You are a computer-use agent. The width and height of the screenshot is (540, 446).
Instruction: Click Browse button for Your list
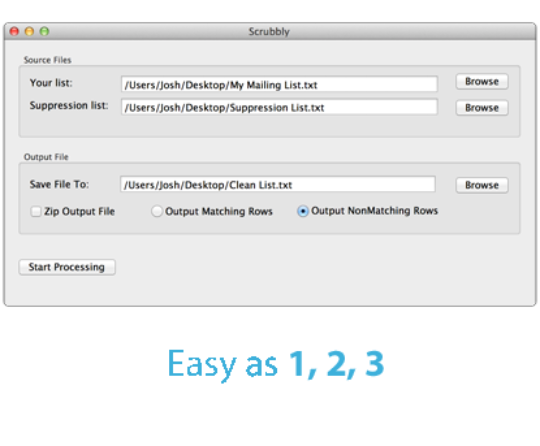pyautogui.click(x=482, y=82)
